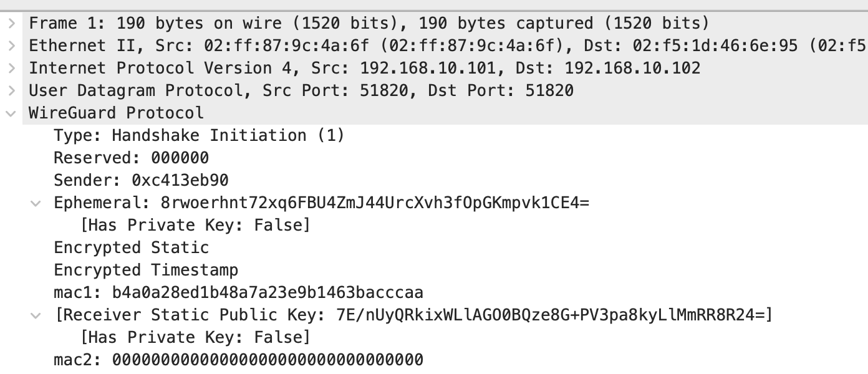Select the Sender: 0xc413eb90 field
This screenshot has height=374, width=868.
141,181
